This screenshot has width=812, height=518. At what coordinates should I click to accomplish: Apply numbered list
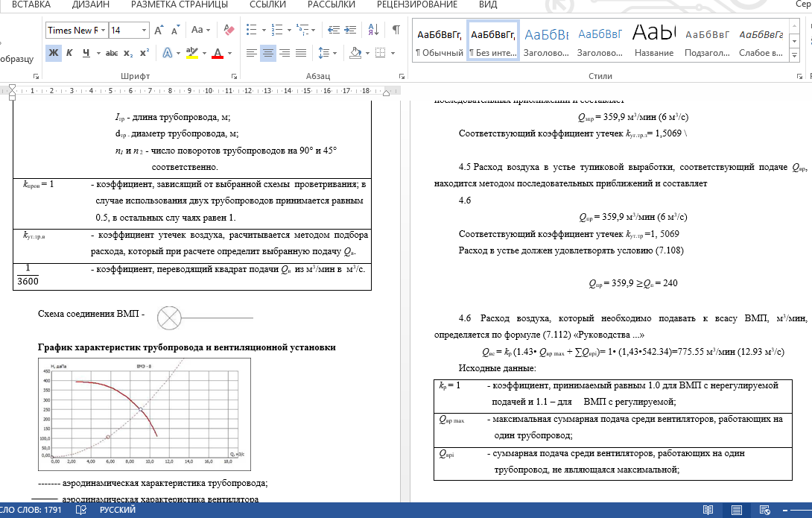click(277, 30)
